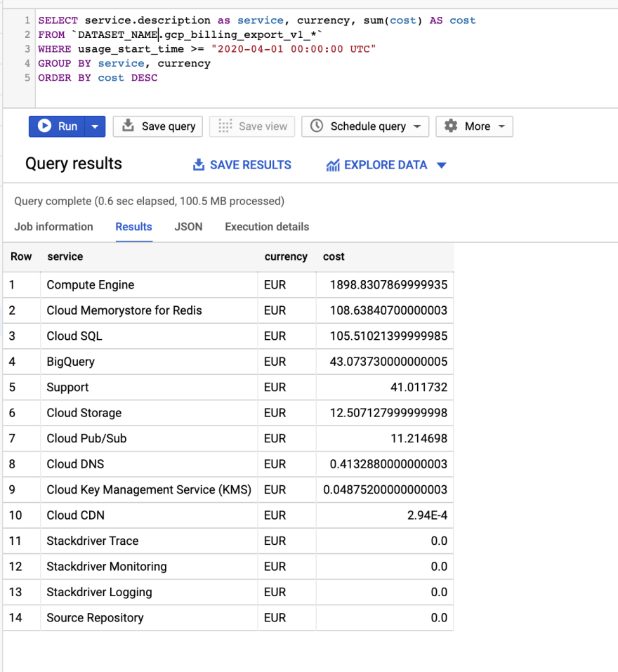
Task: Click cost value 11.214698
Action: point(419,438)
